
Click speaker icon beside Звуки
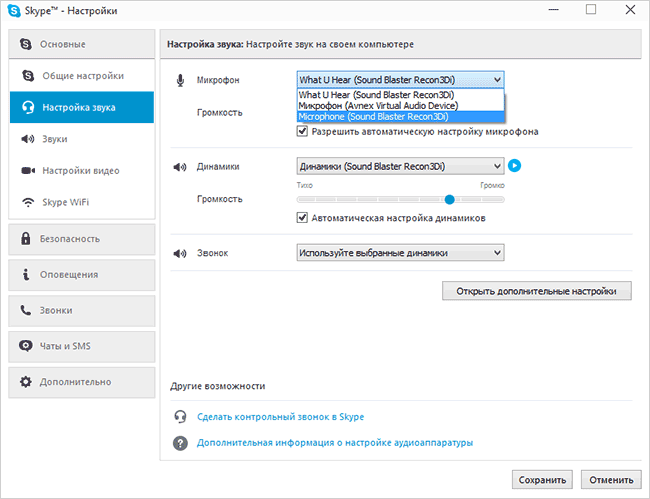[x=28, y=139]
